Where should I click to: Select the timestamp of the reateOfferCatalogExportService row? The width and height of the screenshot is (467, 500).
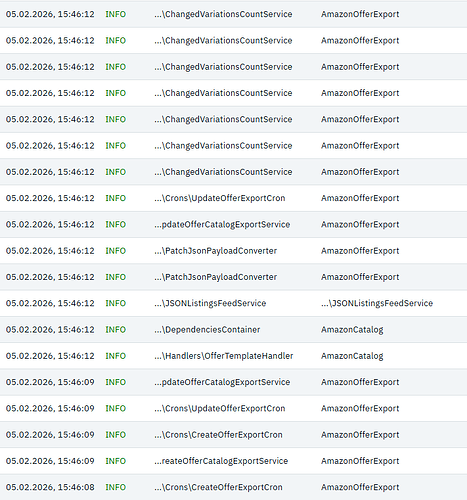[x=50, y=461]
